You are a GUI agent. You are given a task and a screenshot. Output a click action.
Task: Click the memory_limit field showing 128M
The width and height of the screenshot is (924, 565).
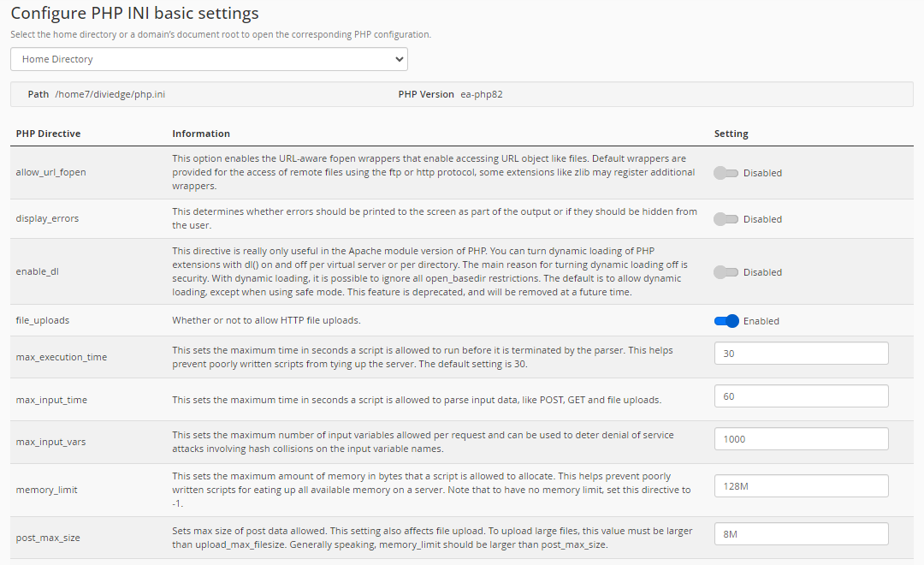click(x=801, y=486)
